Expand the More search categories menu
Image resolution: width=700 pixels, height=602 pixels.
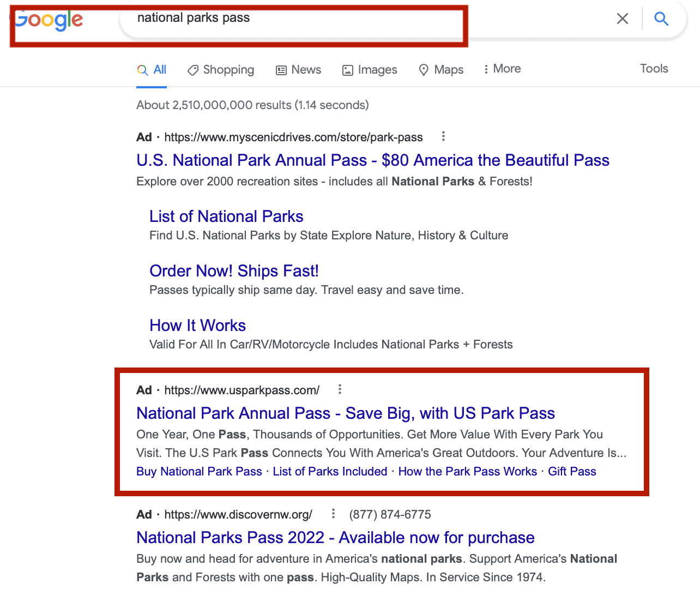502,69
